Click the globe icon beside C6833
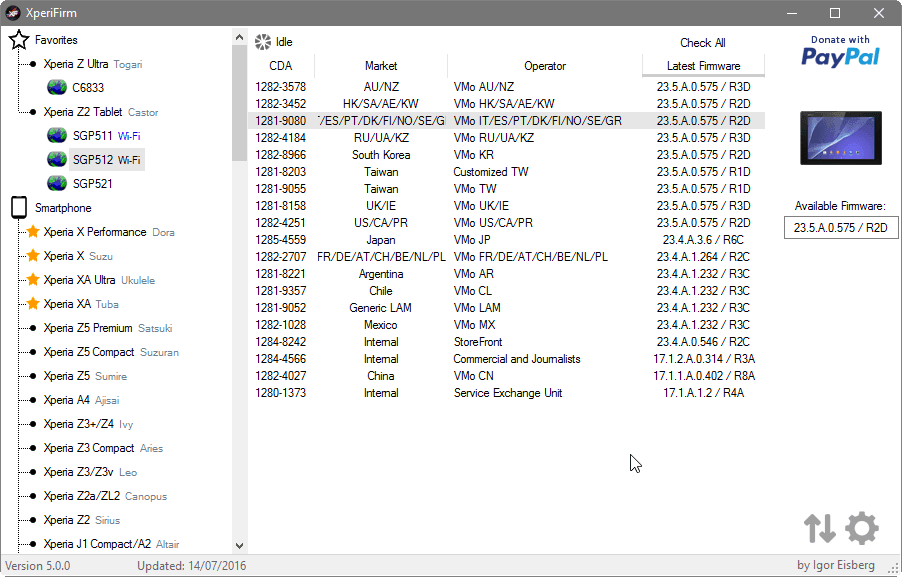Image resolution: width=902 pixels, height=577 pixels. pyautogui.click(x=57, y=87)
